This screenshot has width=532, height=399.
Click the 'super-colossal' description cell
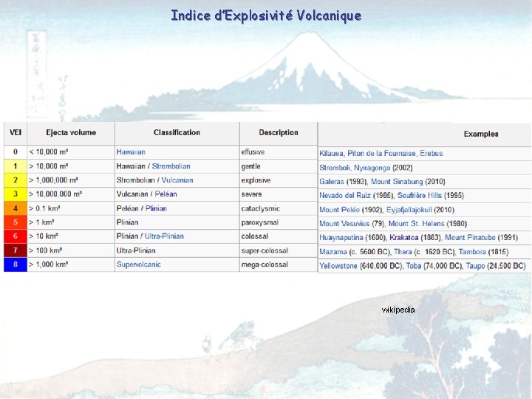tap(279, 250)
